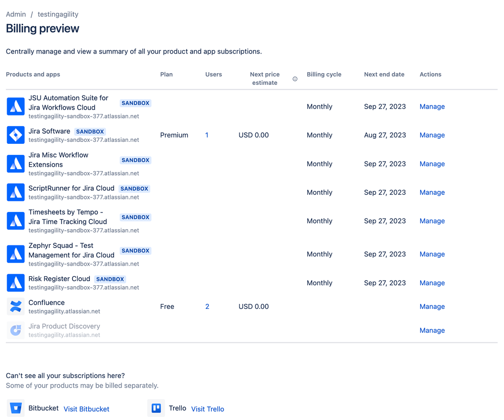Follow the Visit Trello link
The image size is (504, 420).
(207, 409)
